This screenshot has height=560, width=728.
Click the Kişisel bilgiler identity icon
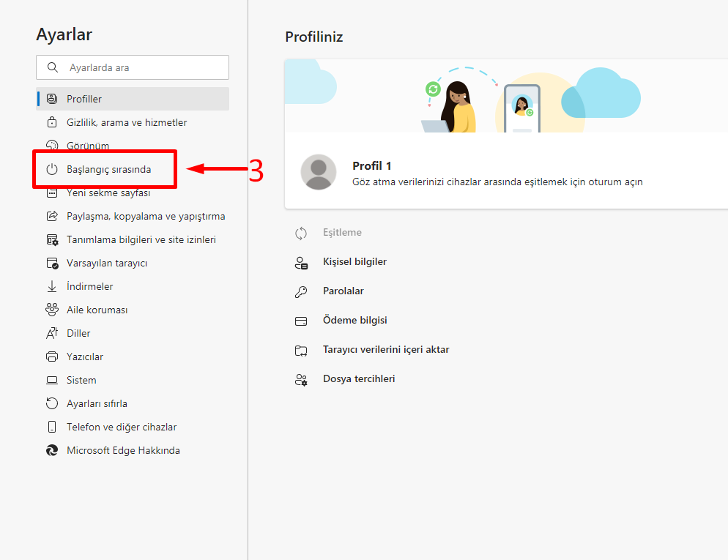coord(301,261)
